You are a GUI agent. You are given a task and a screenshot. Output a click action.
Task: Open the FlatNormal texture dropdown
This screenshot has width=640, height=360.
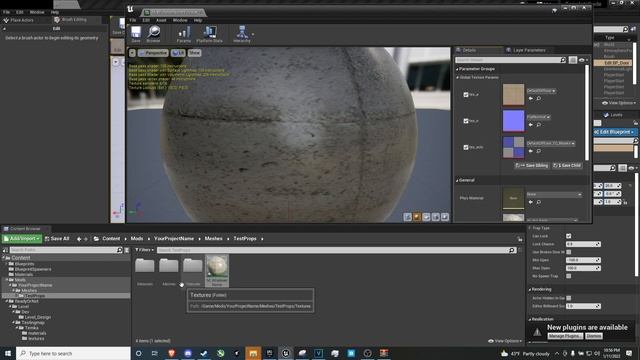[538, 117]
